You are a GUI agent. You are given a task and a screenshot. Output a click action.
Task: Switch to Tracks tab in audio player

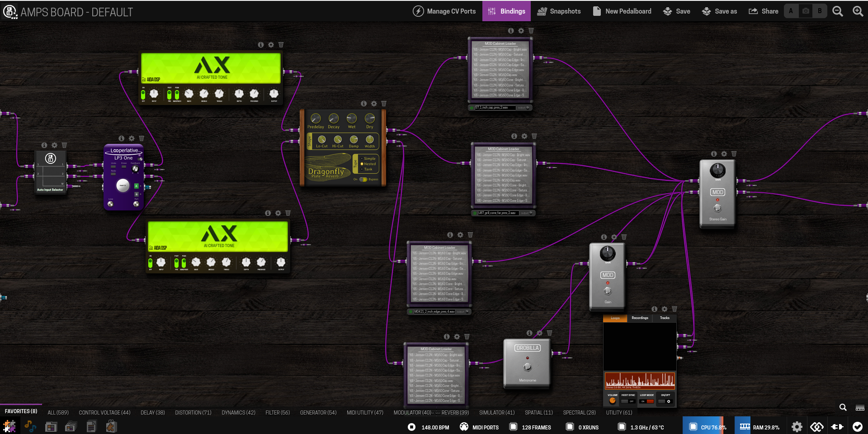coord(665,318)
